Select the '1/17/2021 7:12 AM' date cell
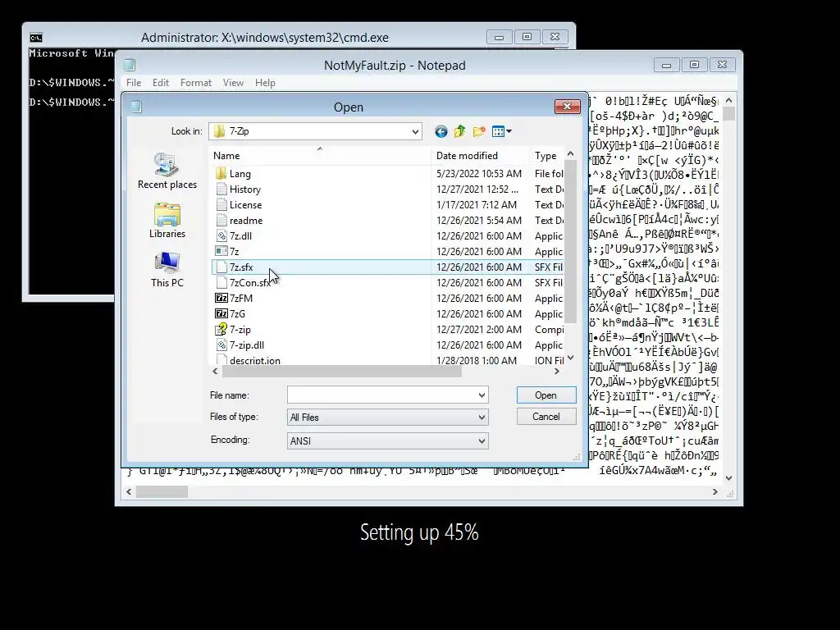Viewport: 840px width, 630px height. [x=477, y=204]
